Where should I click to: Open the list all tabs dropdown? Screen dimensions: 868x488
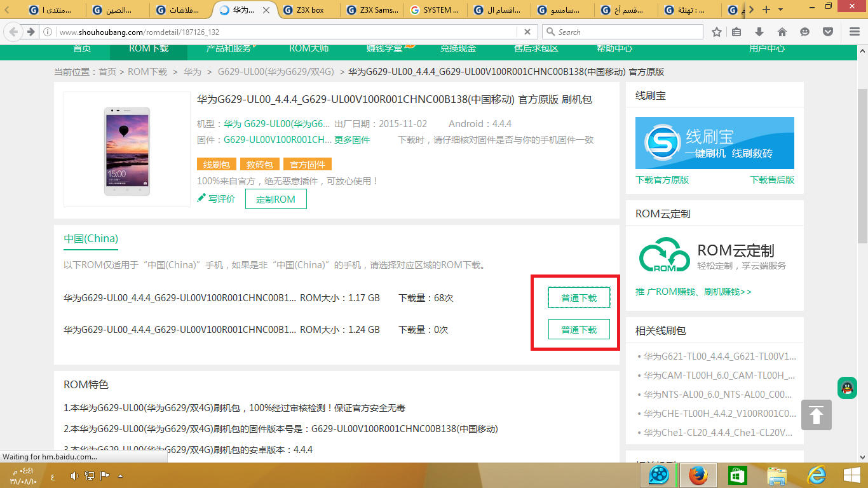point(782,10)
